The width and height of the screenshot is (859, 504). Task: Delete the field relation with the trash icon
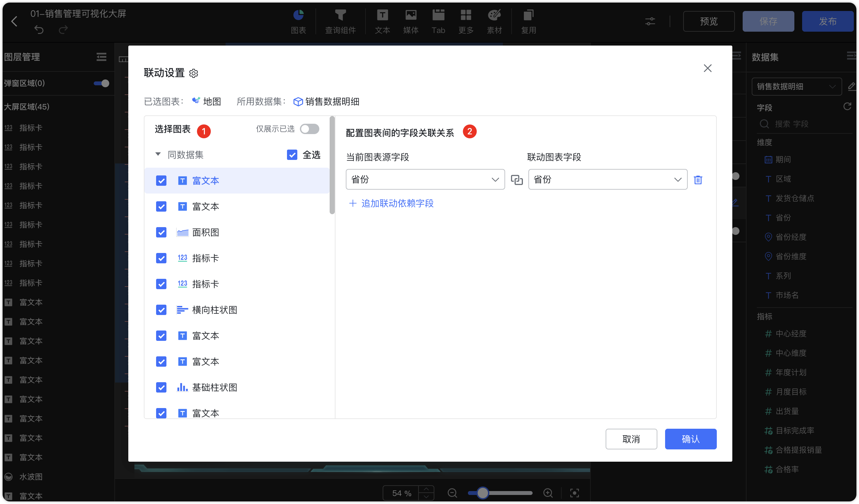(698, 180)
